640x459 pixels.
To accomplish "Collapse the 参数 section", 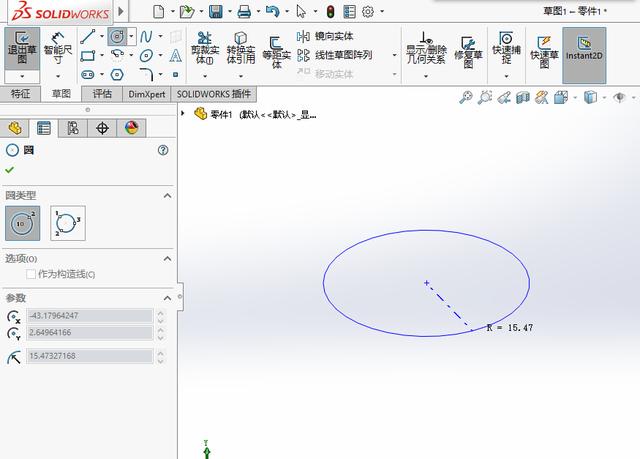I will pyautogui.click(x=167, y=298).
